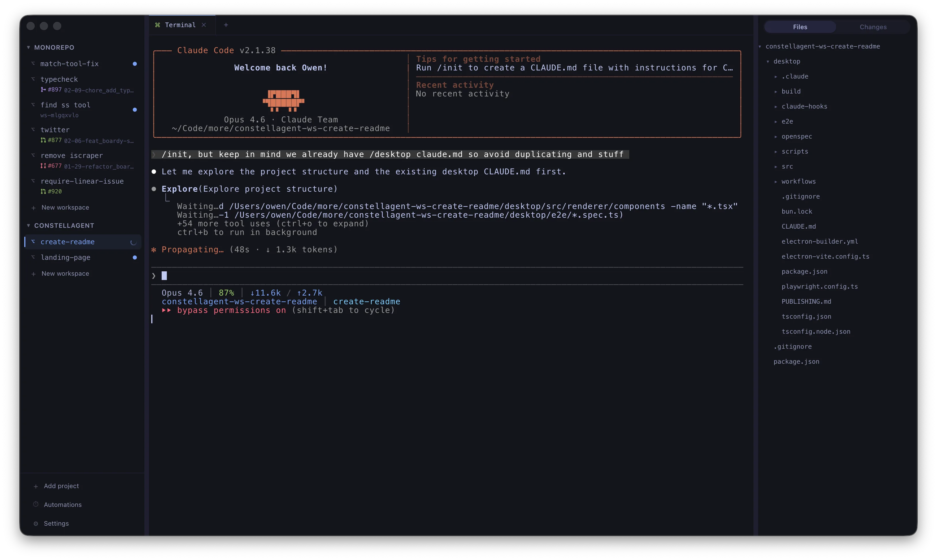
Task: Click the branch icon beside landing-page
Action: (x=33, y=257)
